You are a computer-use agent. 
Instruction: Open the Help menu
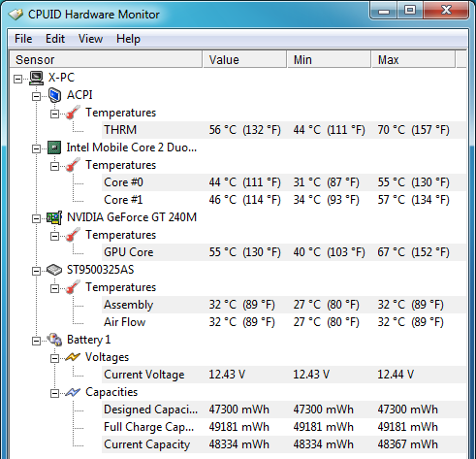(128, 39)
